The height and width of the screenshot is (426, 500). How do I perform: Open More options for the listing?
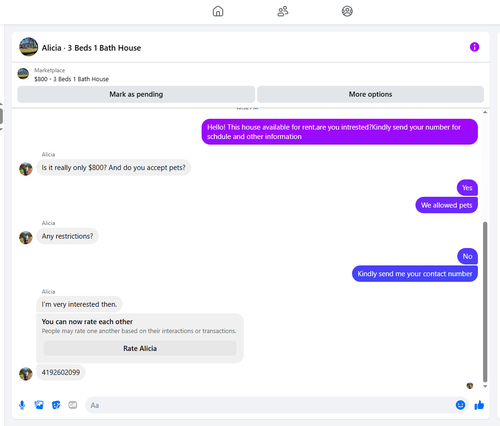click(x=370, y=94)
